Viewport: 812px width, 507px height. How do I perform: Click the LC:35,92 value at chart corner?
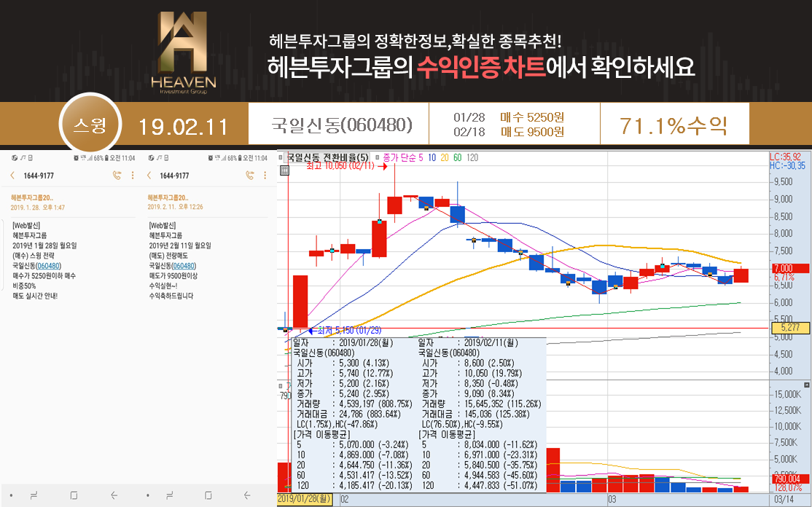click(x=785, y=157)
